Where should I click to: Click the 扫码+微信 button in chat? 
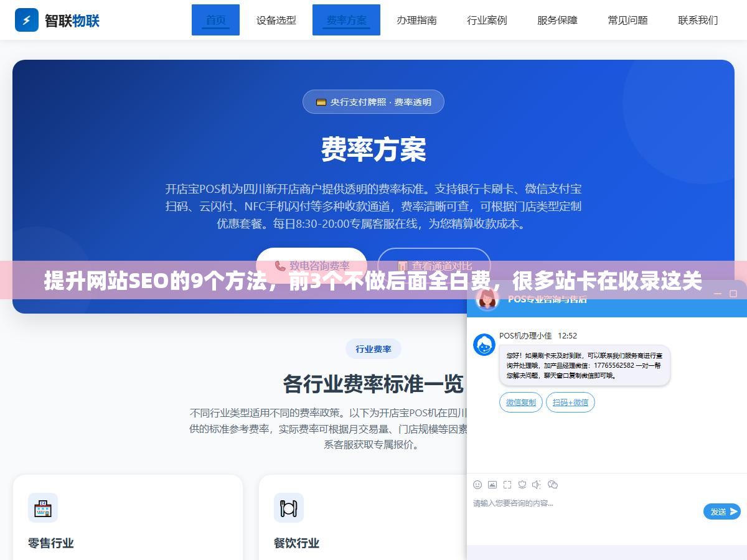point(570,403)
